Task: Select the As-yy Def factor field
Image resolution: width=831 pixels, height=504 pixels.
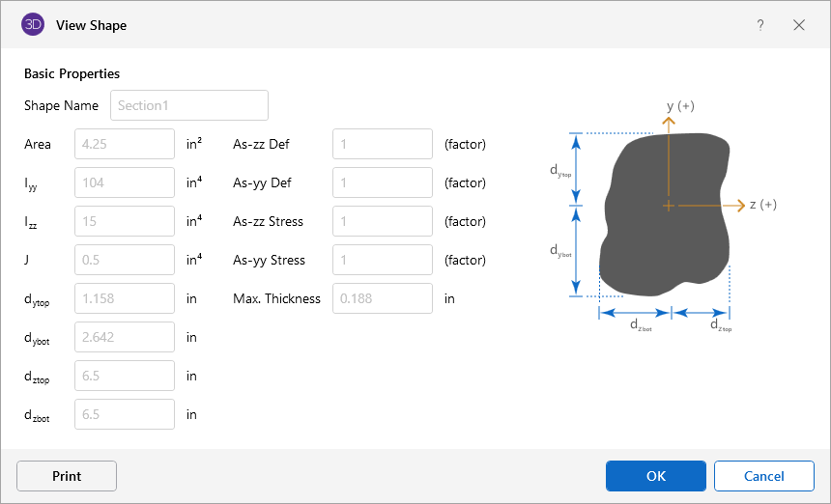Action: coord(382,182)
